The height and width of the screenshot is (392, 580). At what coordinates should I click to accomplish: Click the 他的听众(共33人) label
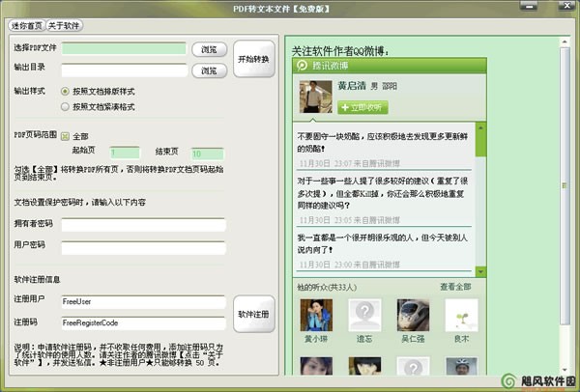coord(327,287)
